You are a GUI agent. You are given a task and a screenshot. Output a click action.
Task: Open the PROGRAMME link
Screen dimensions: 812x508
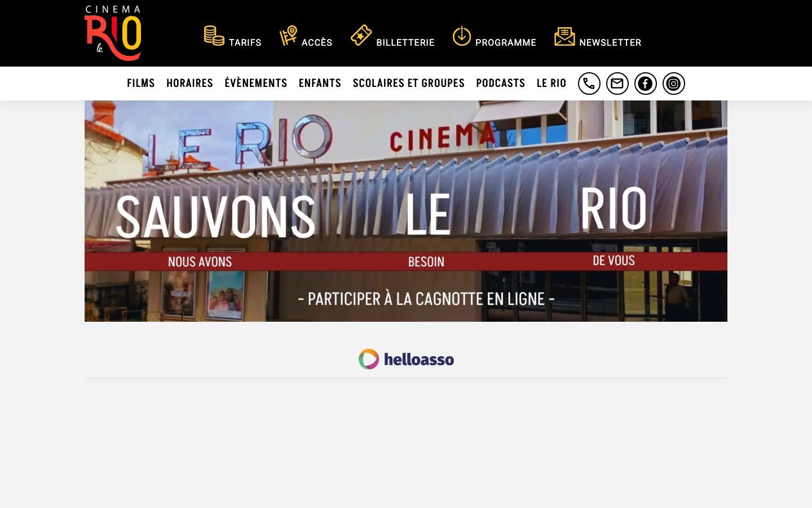tap(506, 42)
